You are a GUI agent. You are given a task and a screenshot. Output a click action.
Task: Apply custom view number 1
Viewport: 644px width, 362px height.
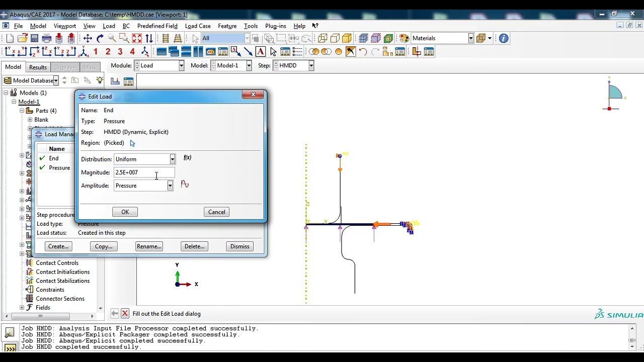pos(96,52)
